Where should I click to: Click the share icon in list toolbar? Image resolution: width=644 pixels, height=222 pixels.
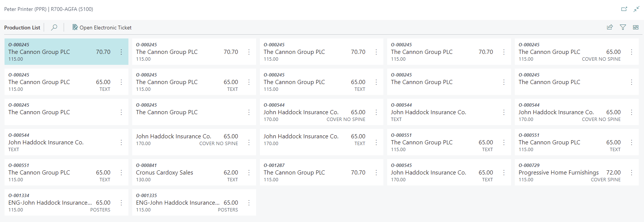(x=610, y=27)
